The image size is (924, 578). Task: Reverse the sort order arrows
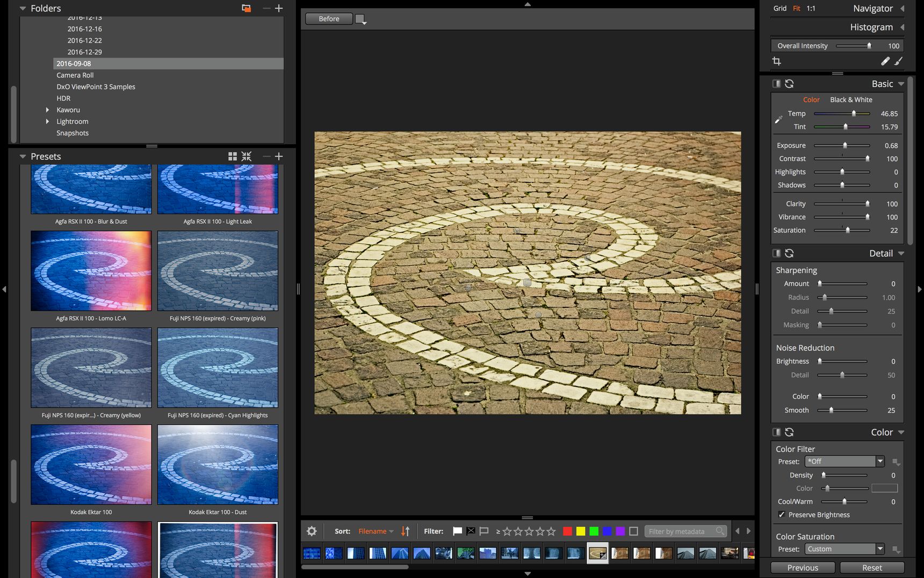(406, 531)
